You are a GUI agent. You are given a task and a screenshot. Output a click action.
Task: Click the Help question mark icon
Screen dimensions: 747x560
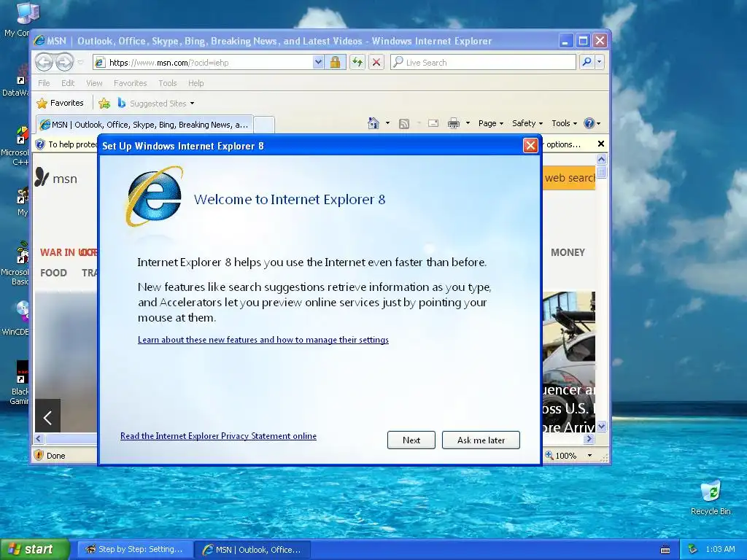[589, 123]
